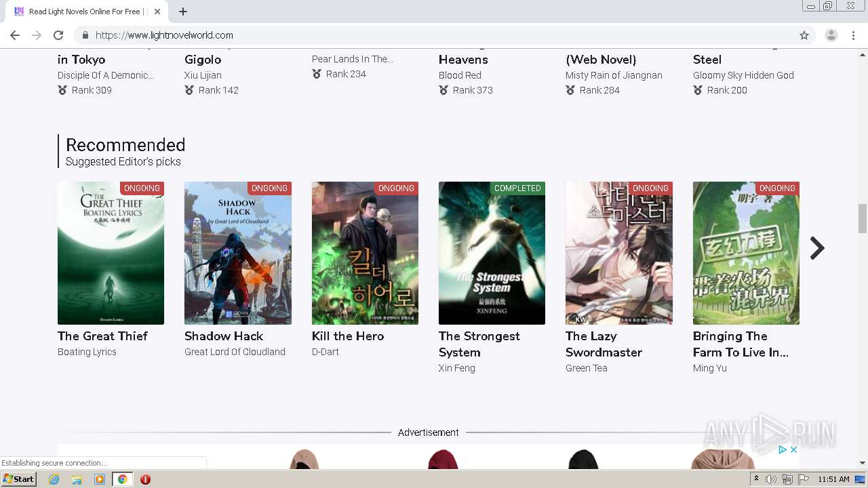Click the page vertical scrollbar thumb
This screenshot has width=868, height=488.
click(863, 218)
